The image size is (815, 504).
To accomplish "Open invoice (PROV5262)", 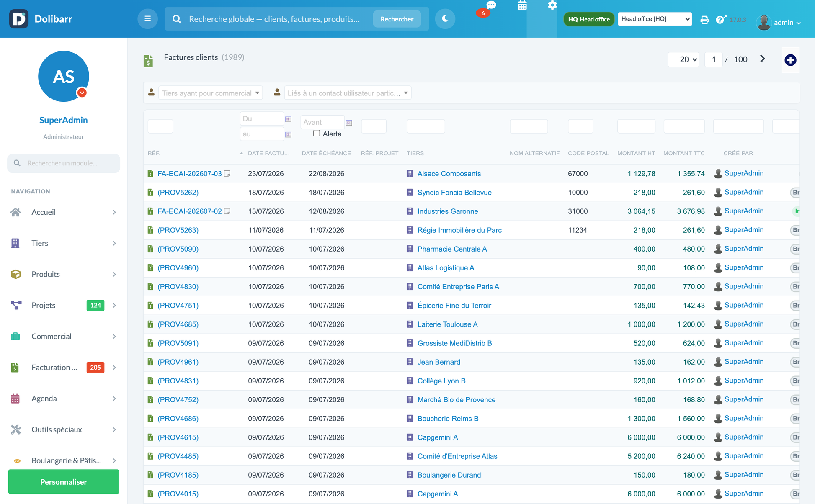I will (178, 193).
